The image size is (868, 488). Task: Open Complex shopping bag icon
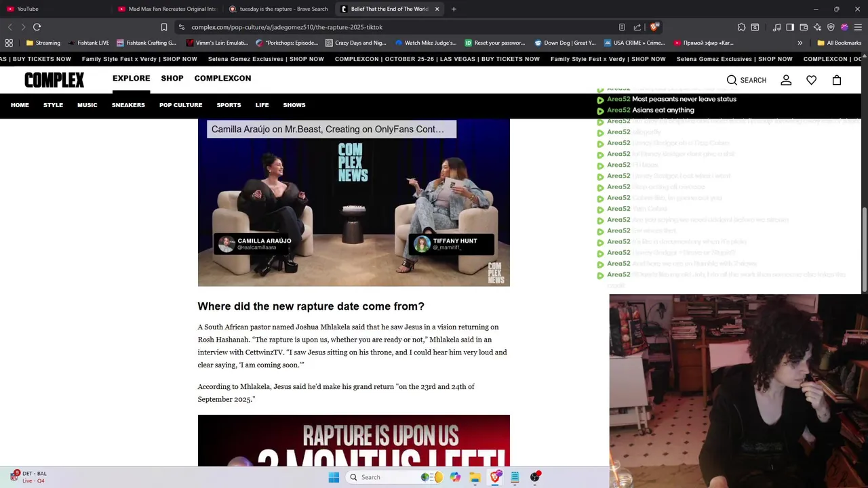[837, 80]
